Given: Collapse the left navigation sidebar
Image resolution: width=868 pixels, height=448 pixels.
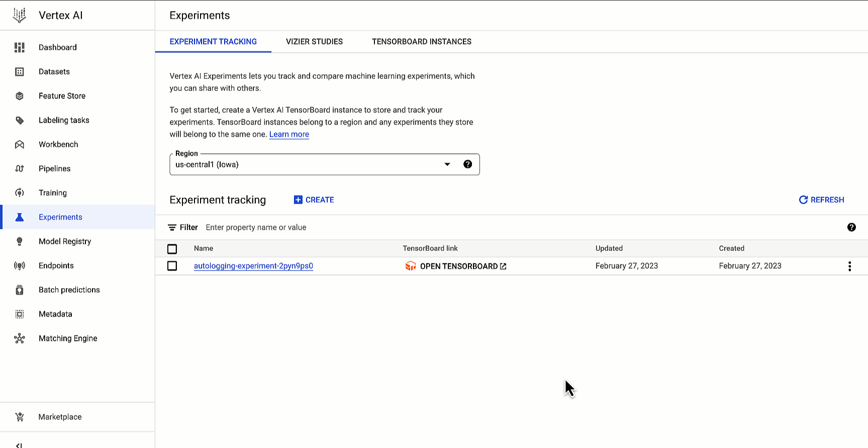Looking at the screenshot, I should [19, 445].
